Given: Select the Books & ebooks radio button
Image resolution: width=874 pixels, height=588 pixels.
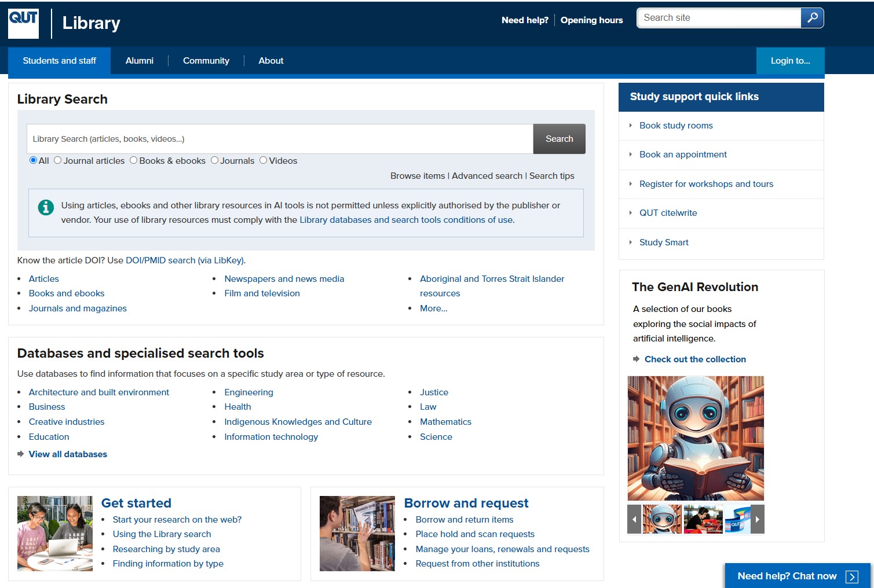Looking at the screenshot, I should click(x=133, y=160).
